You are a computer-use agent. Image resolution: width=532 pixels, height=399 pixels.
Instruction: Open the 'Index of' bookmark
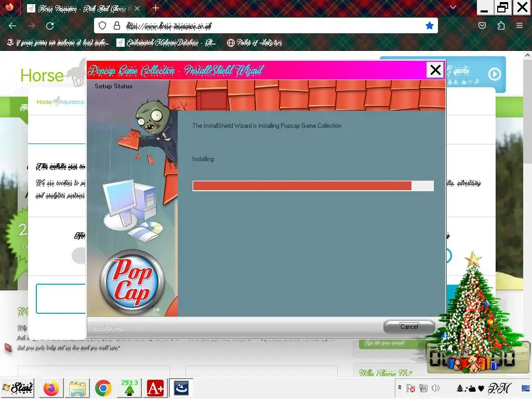255,43
